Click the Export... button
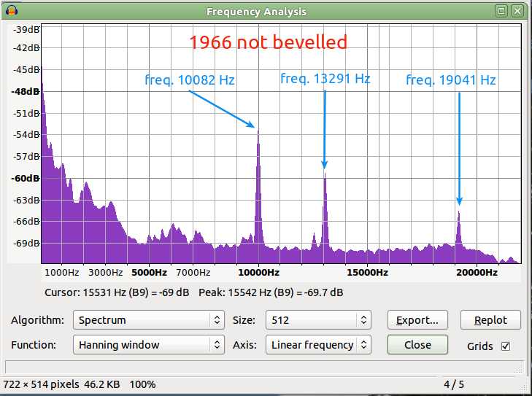 coord(417,319)
